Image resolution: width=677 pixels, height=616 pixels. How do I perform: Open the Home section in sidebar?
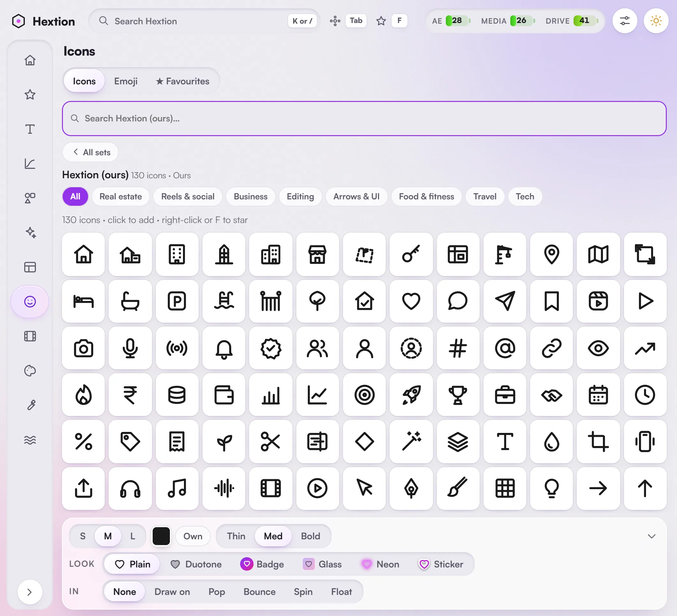click(x=30, y=60)
